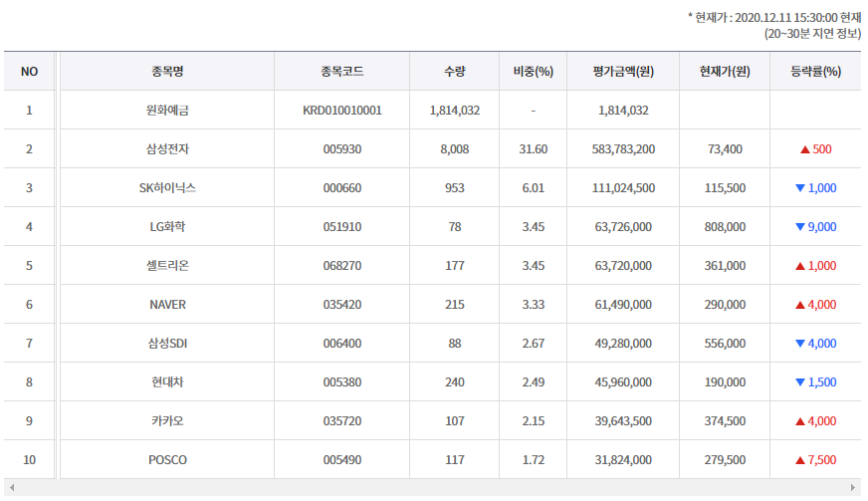Click valuation amount 49,280,000
868x501 pixels.
pos(623,343)
